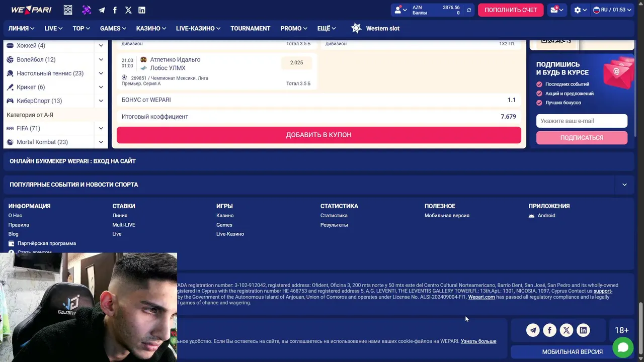644x362 pixels.
Task: Open Telegram icon in top header
Action: click(102, 10)
